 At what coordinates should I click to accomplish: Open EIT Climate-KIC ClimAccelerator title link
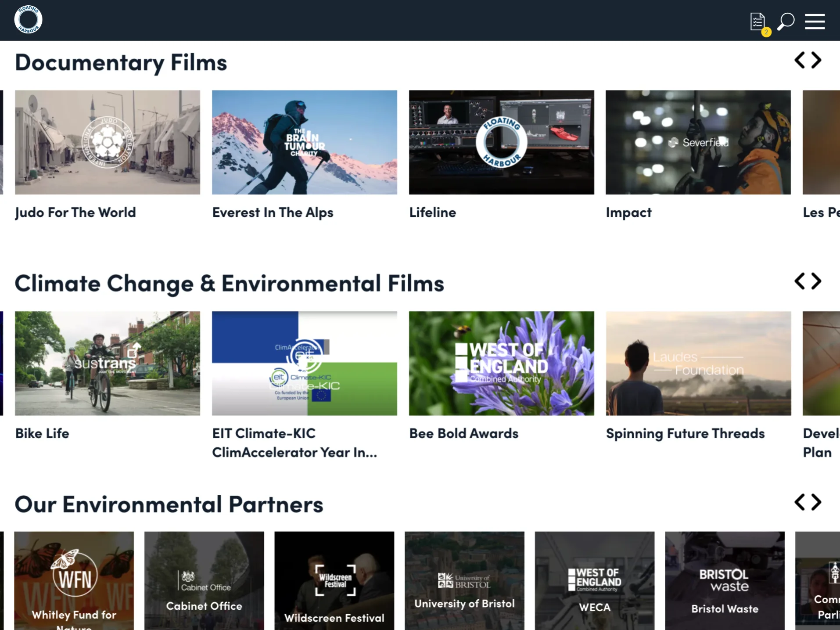click(x=294, y=443)
